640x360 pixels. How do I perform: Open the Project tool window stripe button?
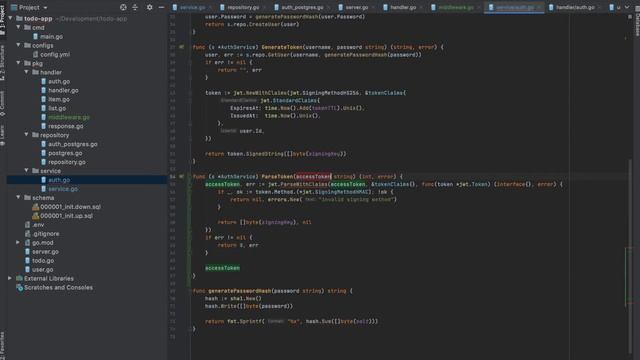(3, 19)
